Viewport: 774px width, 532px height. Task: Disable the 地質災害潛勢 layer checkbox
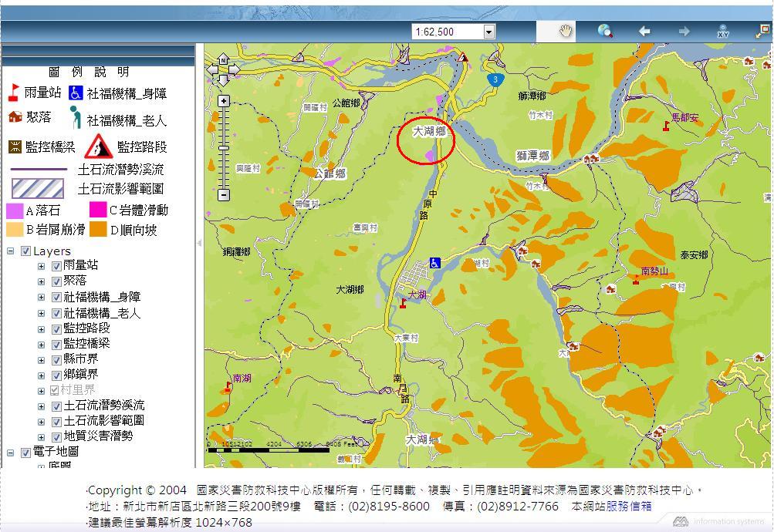coord(56,436)
